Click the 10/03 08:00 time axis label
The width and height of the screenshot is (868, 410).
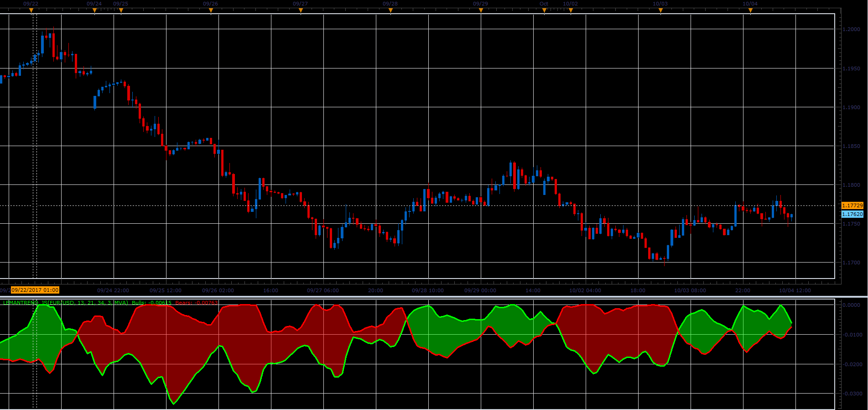(690, 290)
